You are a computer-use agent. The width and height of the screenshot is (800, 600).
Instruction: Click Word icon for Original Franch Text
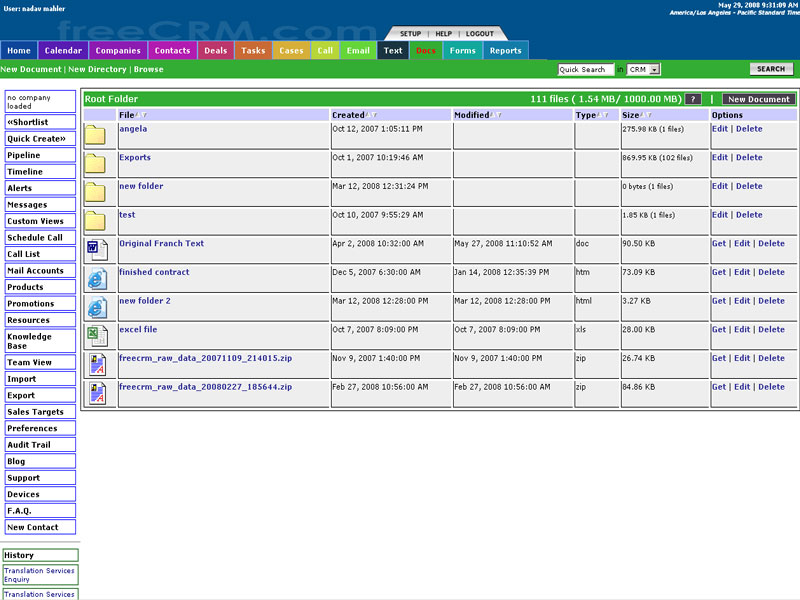(x=97, y=249)
